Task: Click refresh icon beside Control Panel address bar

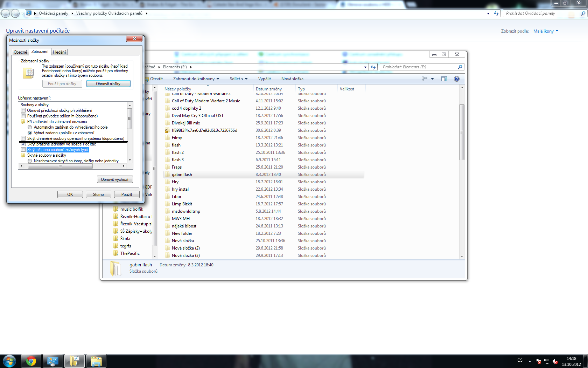Action: click(496, 13)
